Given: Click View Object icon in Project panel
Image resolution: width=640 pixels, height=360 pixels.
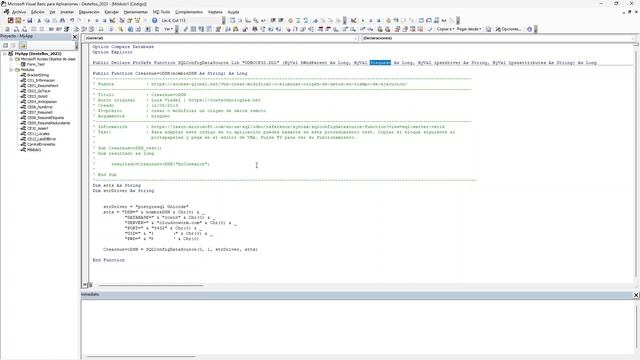Looking at the screenshot, I should pyautogui.click(x=13, y=45).
